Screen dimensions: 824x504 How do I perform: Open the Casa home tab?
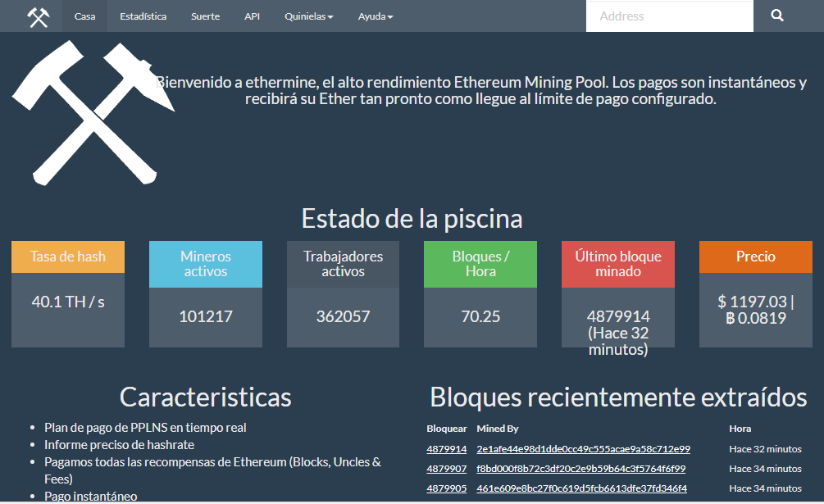[x=84, y=16]
